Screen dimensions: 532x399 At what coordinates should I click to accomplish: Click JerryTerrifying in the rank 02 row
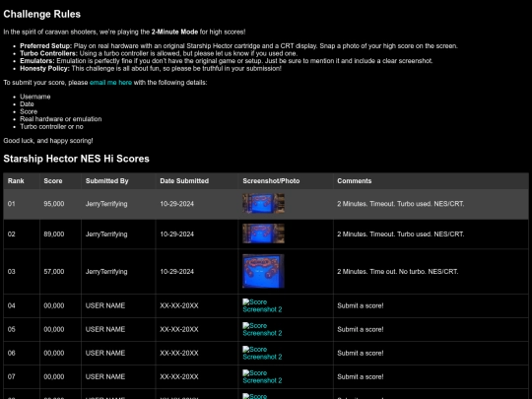106,234
